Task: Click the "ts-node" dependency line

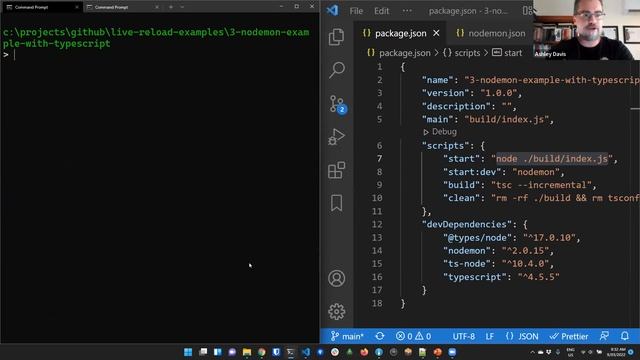Action: click(498, 264)
